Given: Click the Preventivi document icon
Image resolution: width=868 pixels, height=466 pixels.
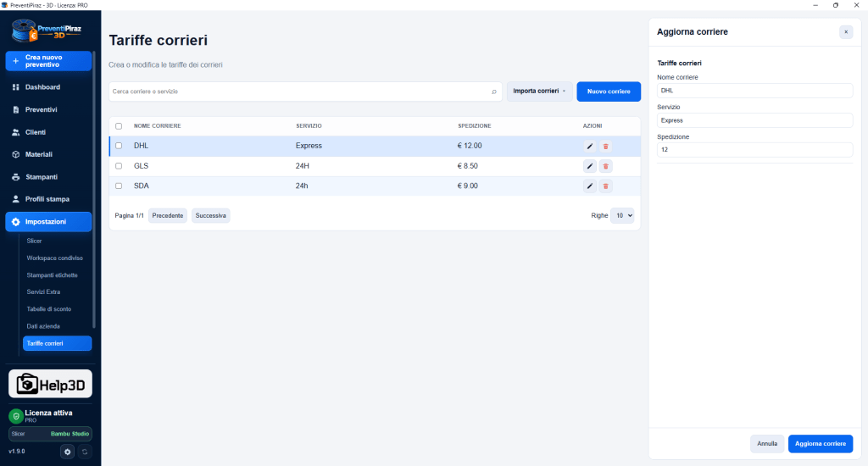Looking at the screenshot, I should 15,109.
